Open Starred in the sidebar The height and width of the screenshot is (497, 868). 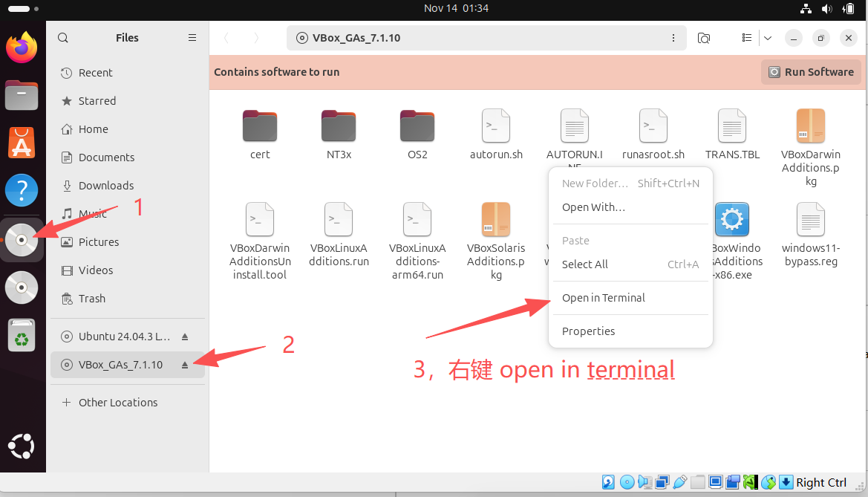click(127, 101)
